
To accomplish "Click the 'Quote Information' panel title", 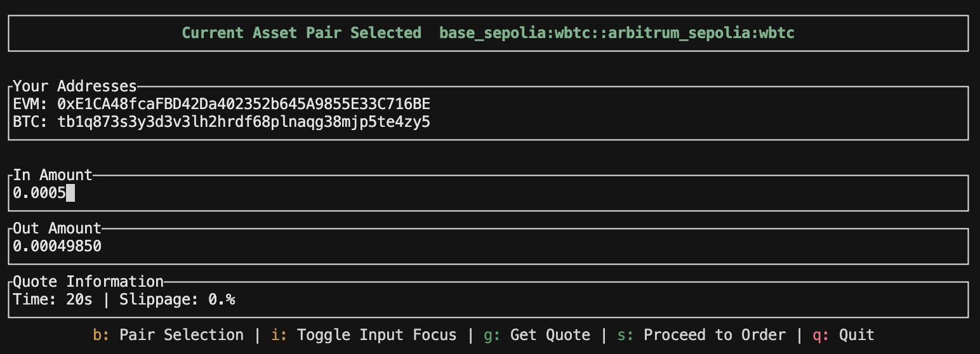I will 88,282.
